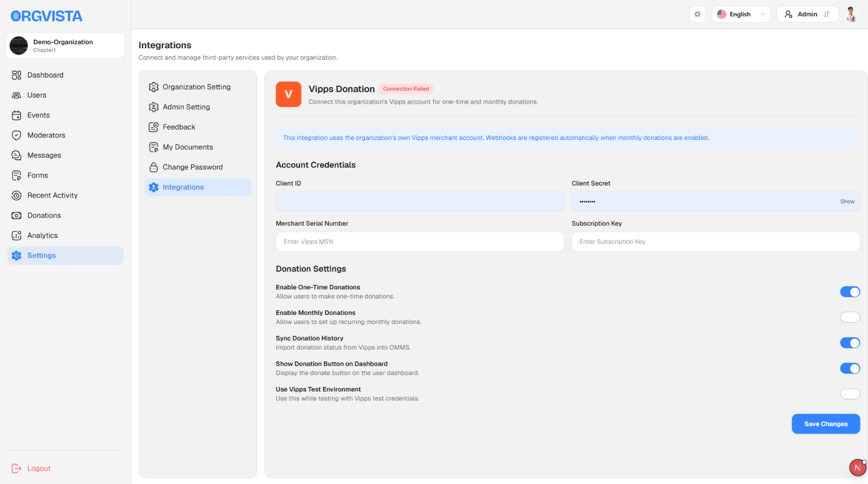Open the user profile avatar
The height and width of the screenshot is (484, 868).
coord(851,14)
